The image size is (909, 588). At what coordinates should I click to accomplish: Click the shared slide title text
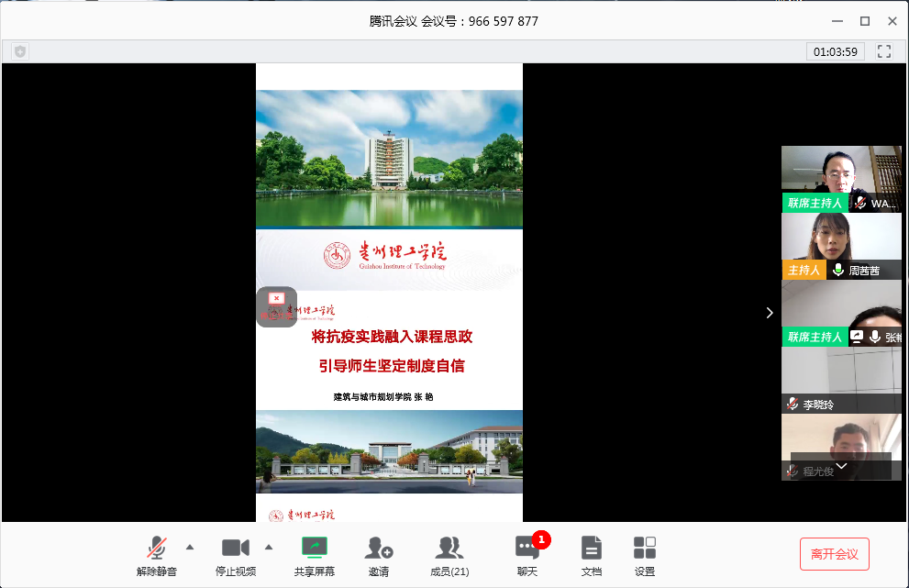pyautogui.click(x=392, y=337)
